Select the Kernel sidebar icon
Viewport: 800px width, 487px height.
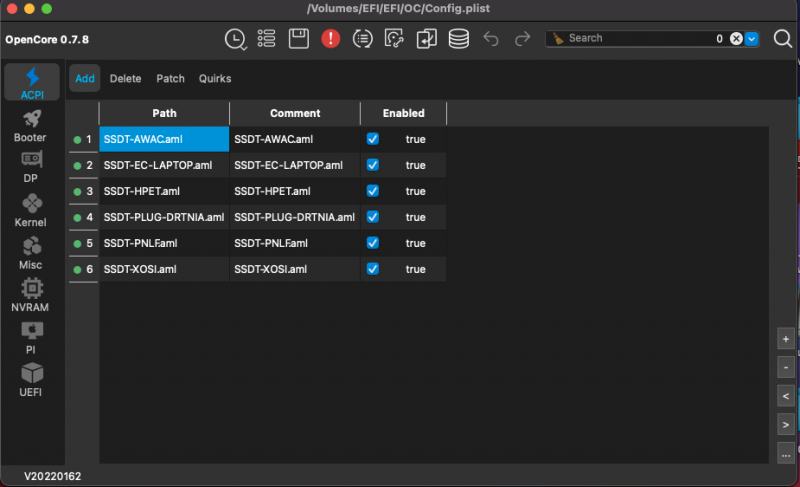(31, 209)
